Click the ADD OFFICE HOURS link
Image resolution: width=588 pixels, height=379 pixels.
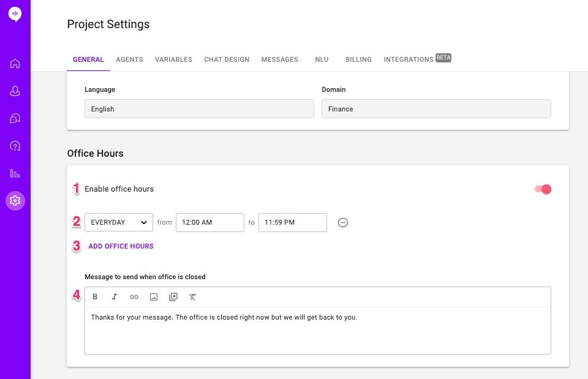pos(121,246)
